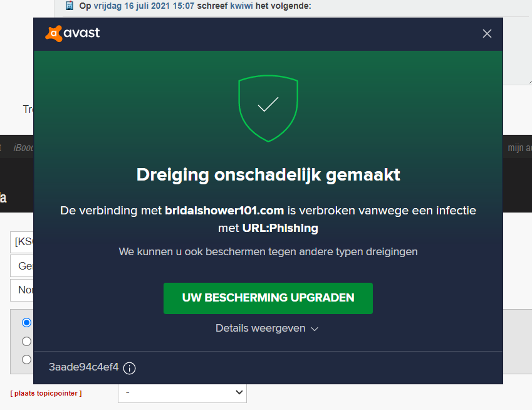Click bridalshower101.com domain text
This screenshot has width=532, height=410.
click(224, 211)
